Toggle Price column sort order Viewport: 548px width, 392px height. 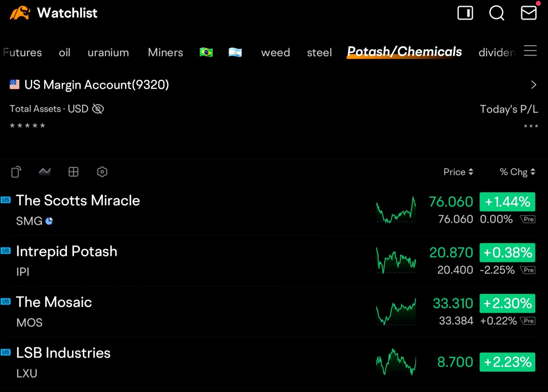click(458, 172)
